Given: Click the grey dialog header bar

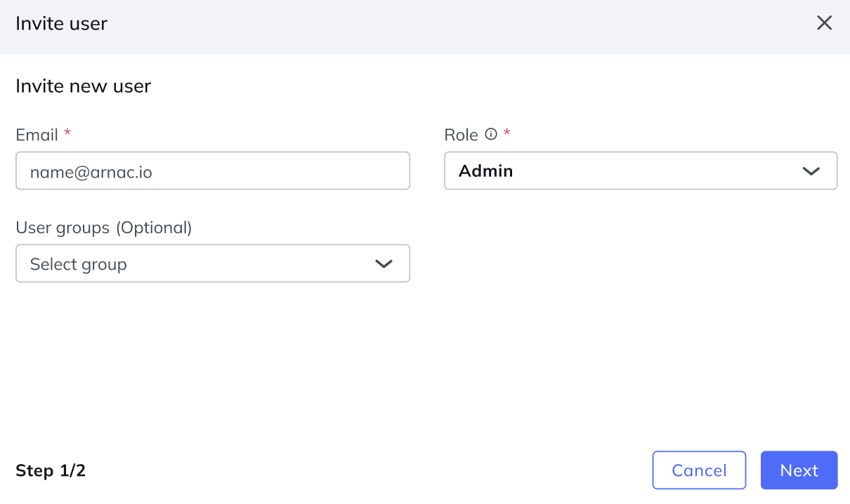Looking at the screenshot, I should click(x=425, y=27).
